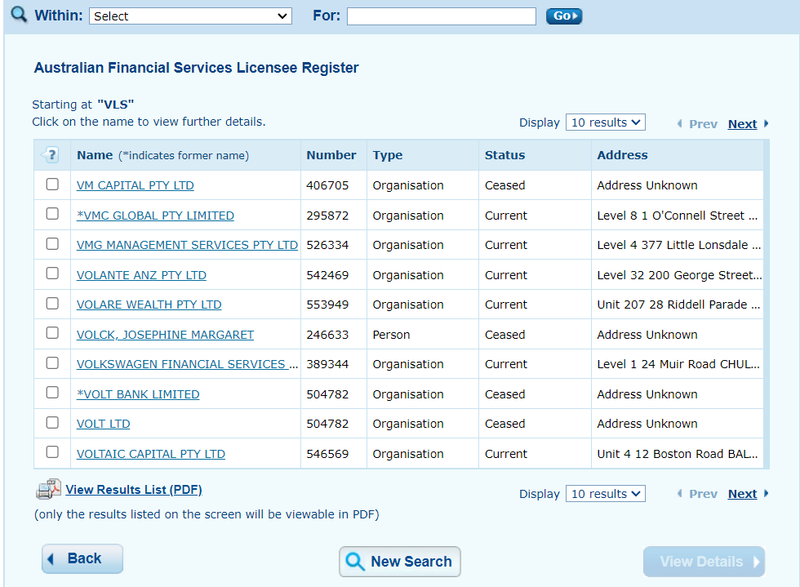Go to Next page using bottom link
The width and height of the screenshot is (800, 587).
742,494
